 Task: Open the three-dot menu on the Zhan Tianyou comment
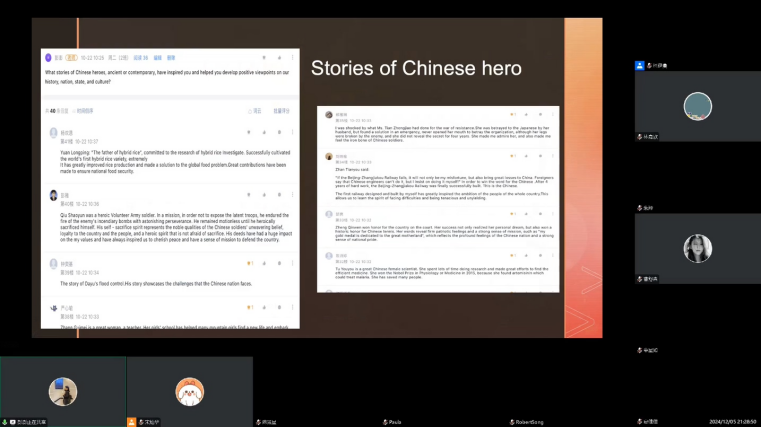pos(551,156)
